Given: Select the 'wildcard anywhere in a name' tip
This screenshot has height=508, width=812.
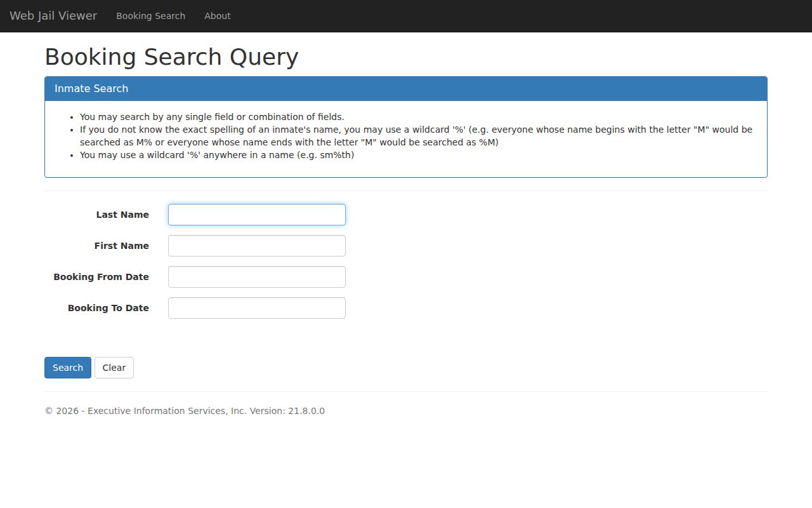Looking at the screenshot, I should [x=217, y=155].
